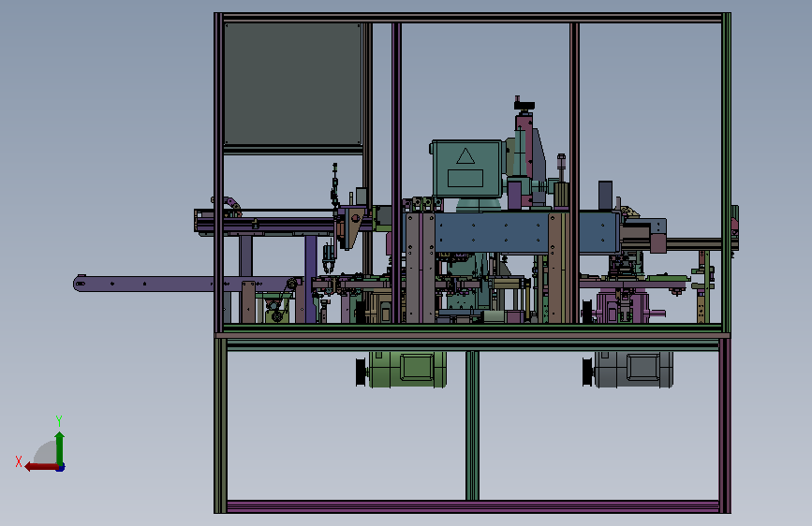The width and height of the screenshot is (812, 526).
Task: Click the green Y axis arrow of triad
Action: (x=60, y=447)
